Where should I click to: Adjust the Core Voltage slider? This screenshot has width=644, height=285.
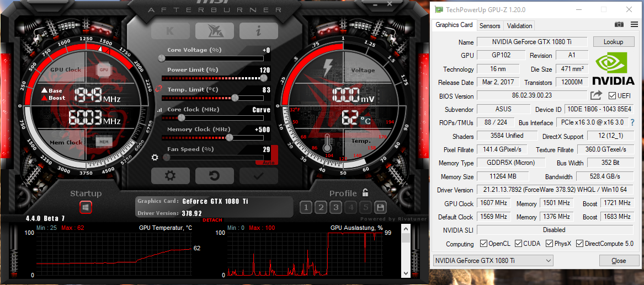[213, 58]
